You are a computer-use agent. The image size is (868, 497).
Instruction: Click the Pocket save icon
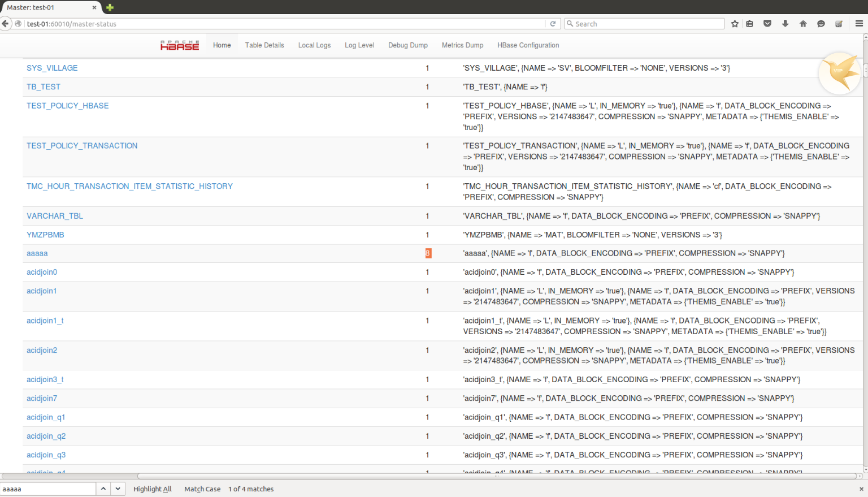point(767,24)
